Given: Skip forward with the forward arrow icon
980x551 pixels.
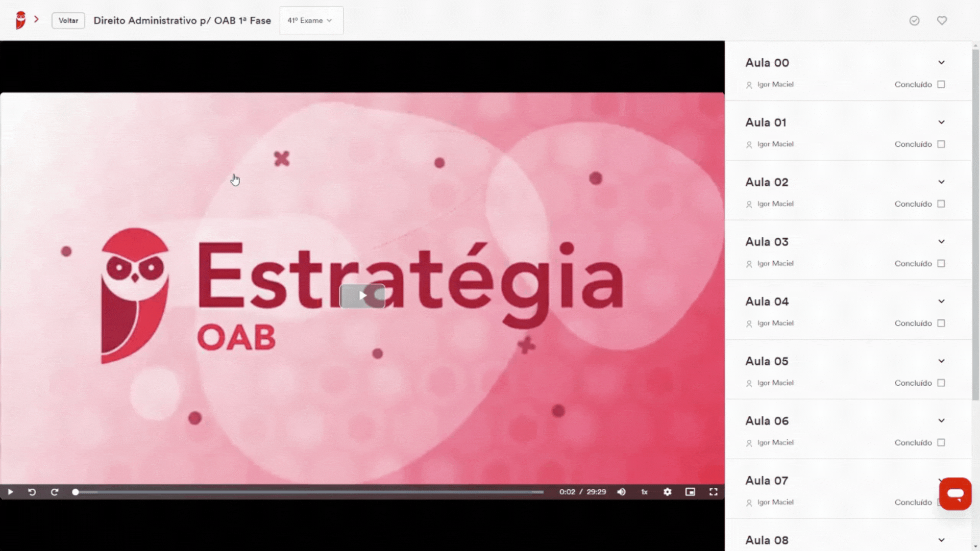Looking at the screenshot, I should (x=55, y=492).
